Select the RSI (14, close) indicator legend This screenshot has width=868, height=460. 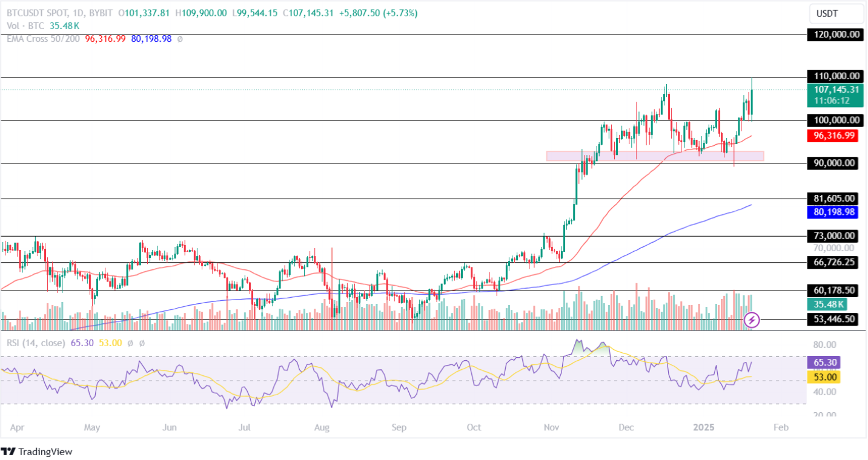pos(36,343)
